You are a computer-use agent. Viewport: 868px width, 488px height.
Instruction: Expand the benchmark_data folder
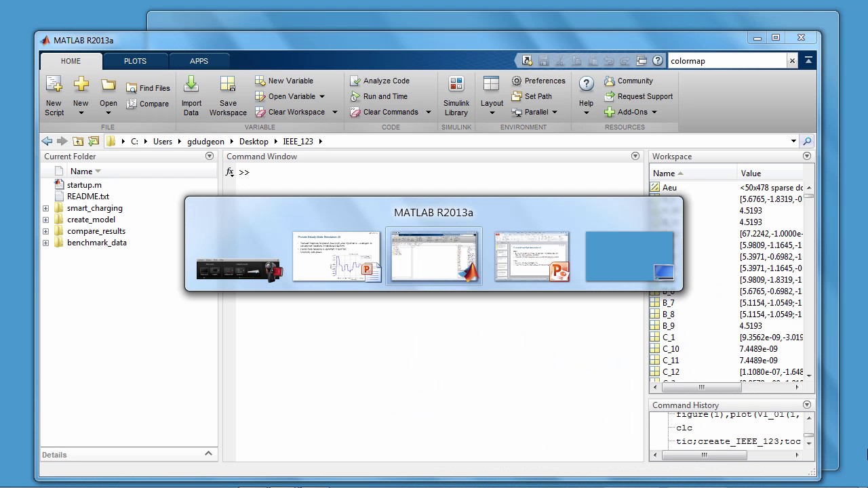coord(45,243)
